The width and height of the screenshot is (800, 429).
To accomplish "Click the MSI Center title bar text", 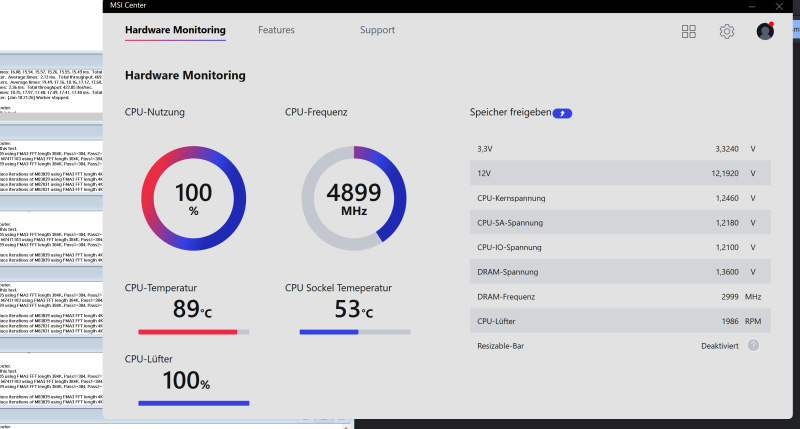I will click(x=128, y=5).
